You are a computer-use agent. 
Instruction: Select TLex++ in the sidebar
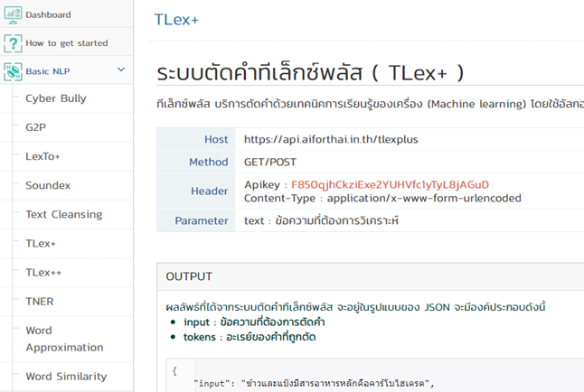click(43, 273)
